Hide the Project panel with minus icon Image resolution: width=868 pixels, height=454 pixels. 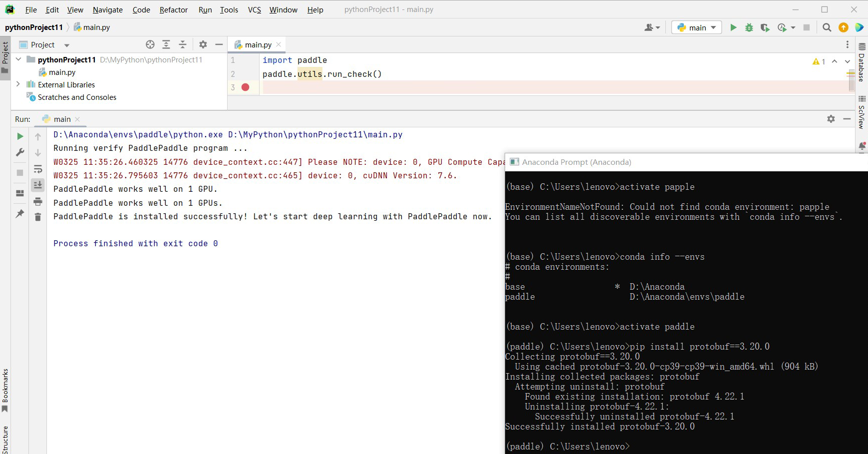pyautogui.click(x=219, y=44)
